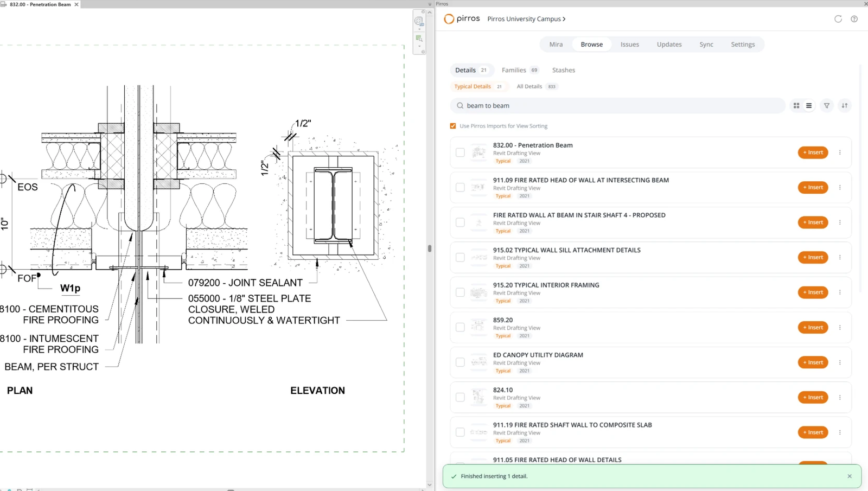Image resolution: width=868 pixels, height=491 pixels.
Task: Switch to the Mira tab
Action: [556, 44]
